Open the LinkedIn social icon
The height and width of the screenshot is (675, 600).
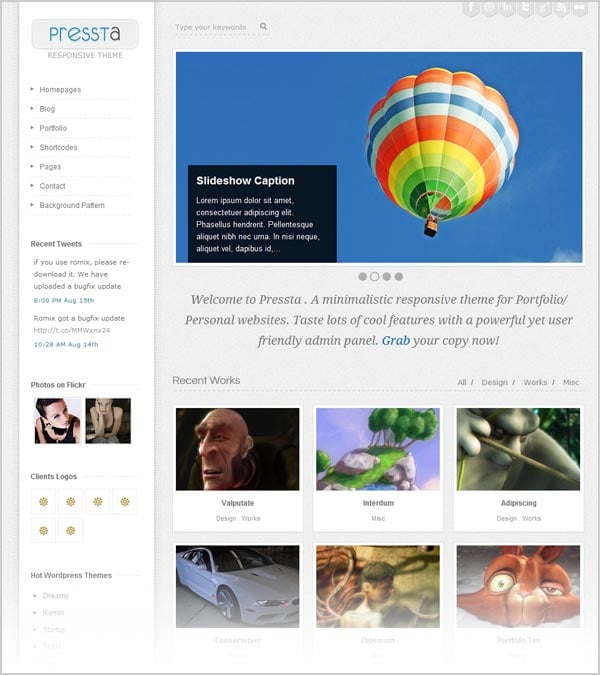pos(507,8)
